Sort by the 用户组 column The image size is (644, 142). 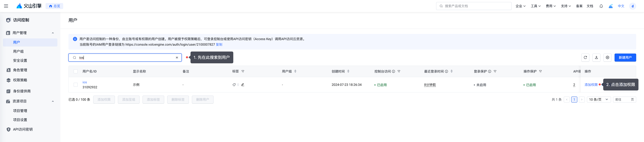click(295, 71)
